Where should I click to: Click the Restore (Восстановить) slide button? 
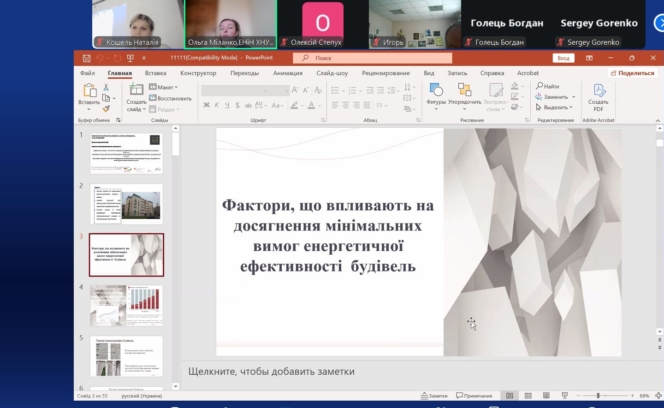click(171, 98)
